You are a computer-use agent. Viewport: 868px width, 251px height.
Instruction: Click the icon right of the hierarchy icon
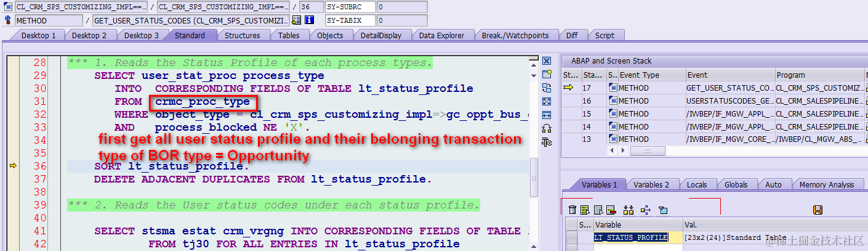[646, 210]
